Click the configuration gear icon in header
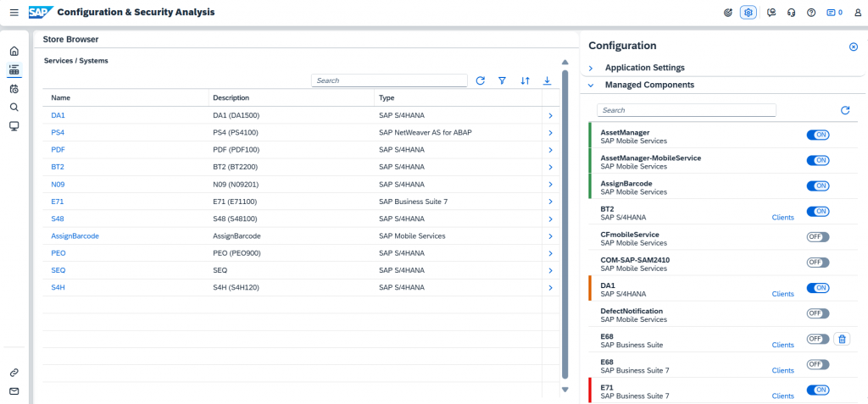 point(748,12)
